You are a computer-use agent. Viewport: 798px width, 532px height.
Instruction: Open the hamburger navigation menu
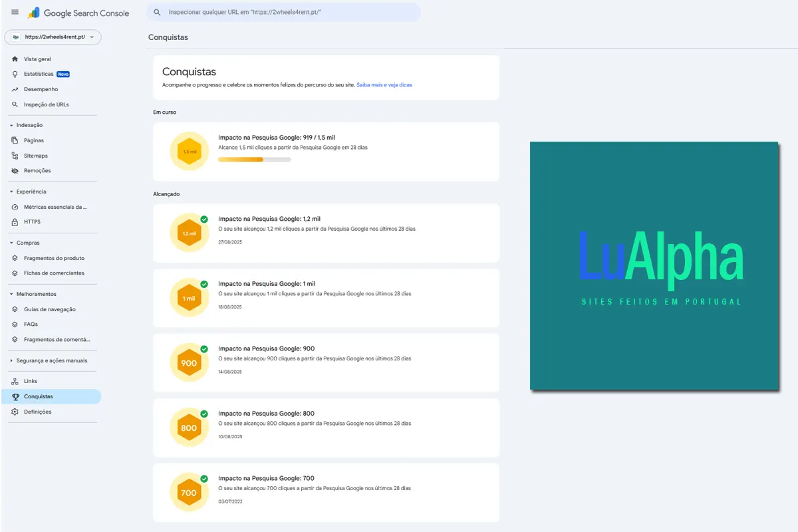pyautogui.click(x=15, y=12)
